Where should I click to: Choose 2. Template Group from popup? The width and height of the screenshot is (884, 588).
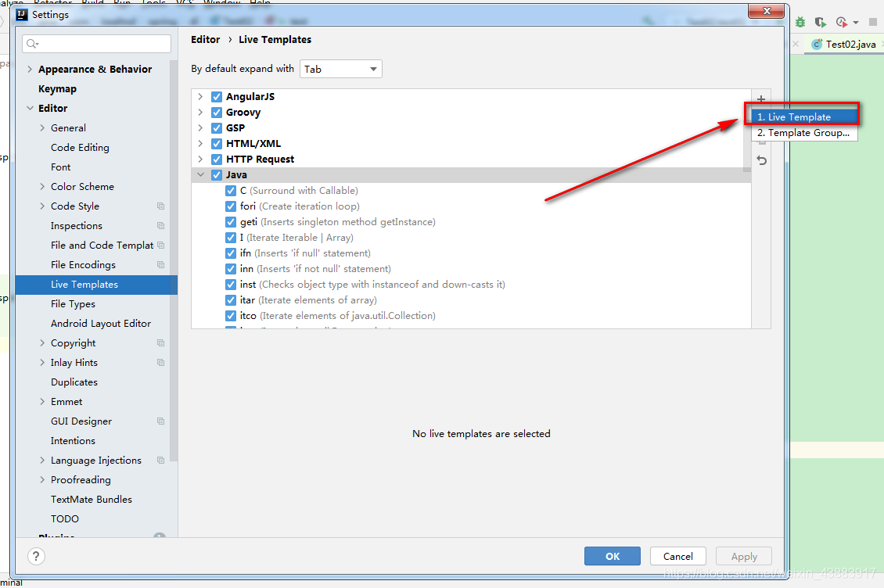tap(804, 132)
